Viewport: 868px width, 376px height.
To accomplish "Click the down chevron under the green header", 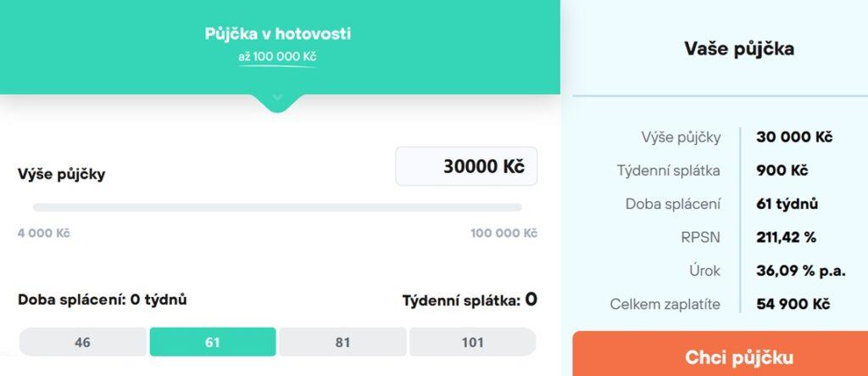I will point(277,99).
